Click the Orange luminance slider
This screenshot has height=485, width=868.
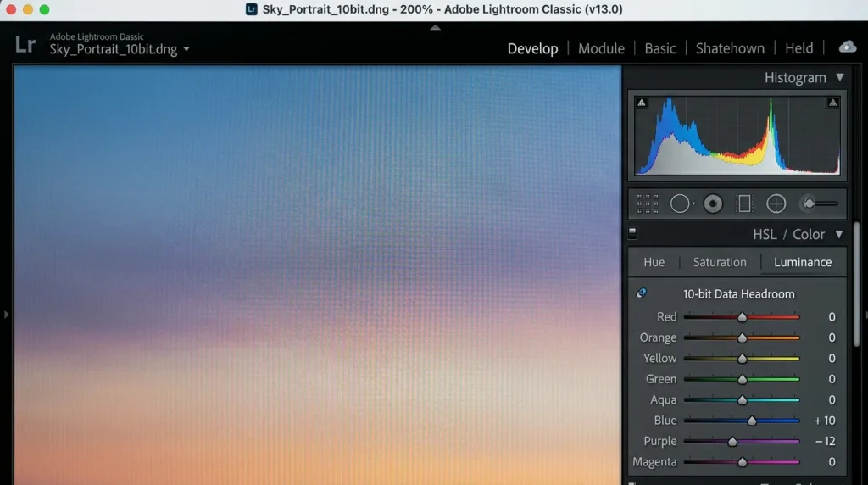coord(742,337)
